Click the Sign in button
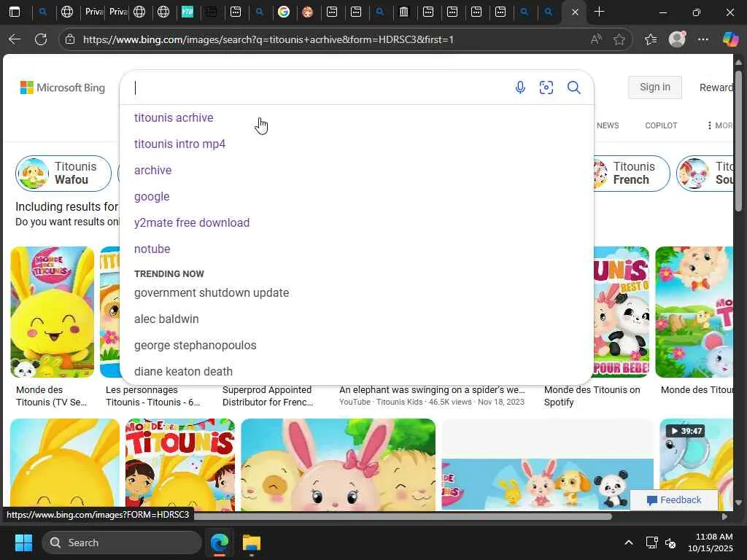 [x=654, y=87]
